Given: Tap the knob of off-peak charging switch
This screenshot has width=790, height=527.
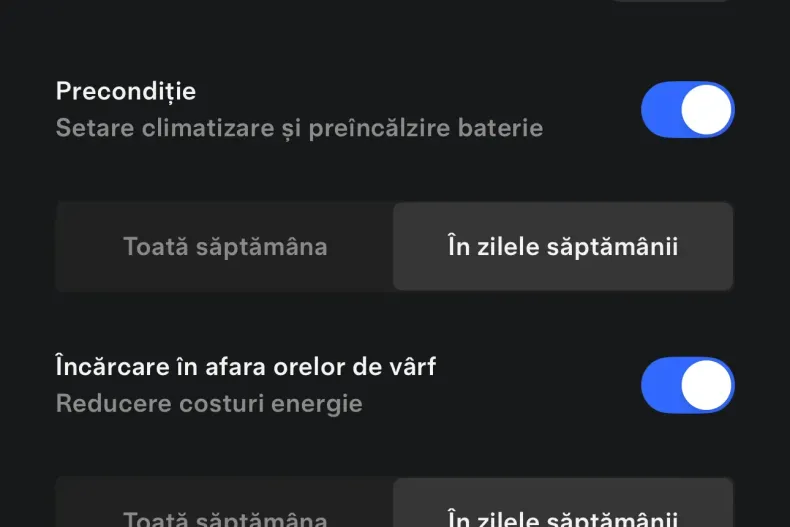Looking at the screenshot, I should click(x=707, y=385).
